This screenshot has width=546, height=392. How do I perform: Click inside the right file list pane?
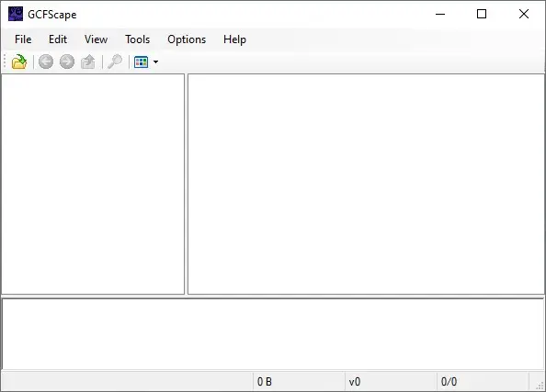[366, 184]
